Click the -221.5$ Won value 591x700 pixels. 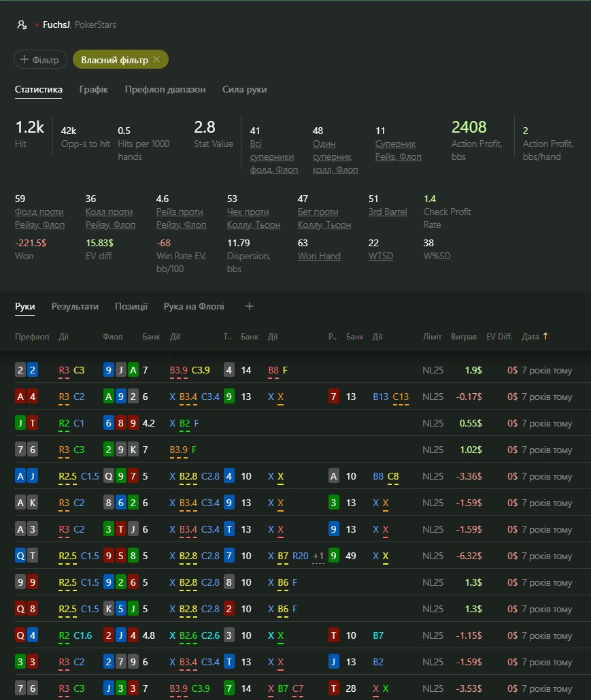click(31, 243)
